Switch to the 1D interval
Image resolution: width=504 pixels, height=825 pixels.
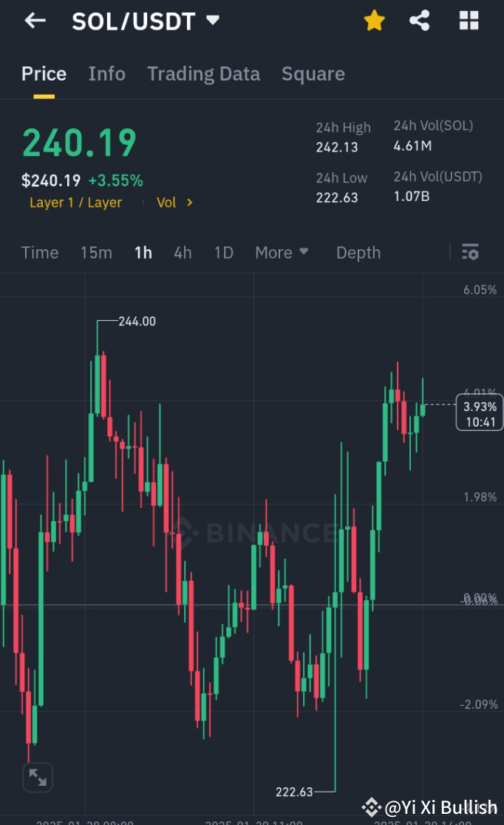223,252
